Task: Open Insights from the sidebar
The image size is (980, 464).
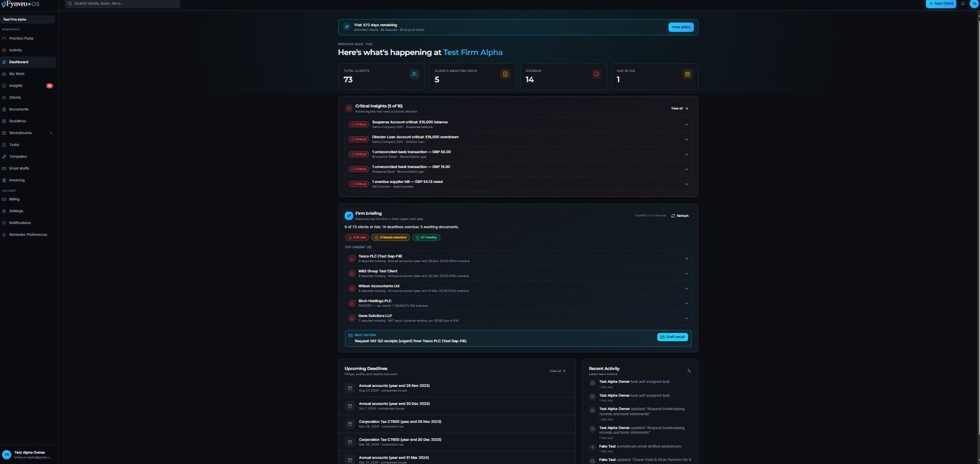Action: 28,86
